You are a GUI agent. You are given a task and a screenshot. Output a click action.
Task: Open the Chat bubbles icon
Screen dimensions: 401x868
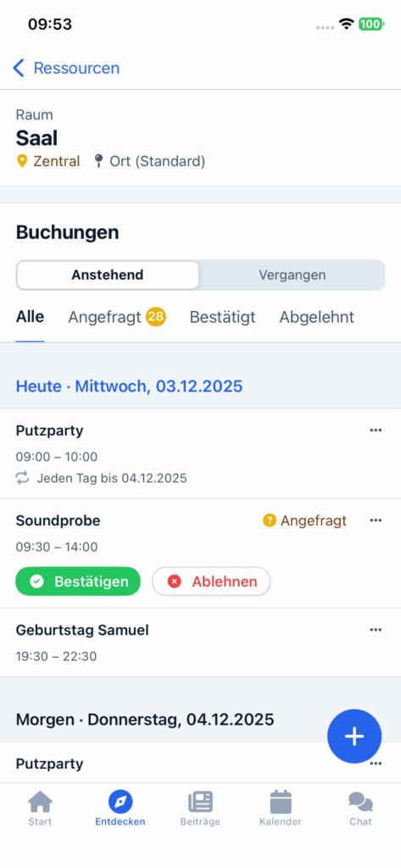point(360,802)
